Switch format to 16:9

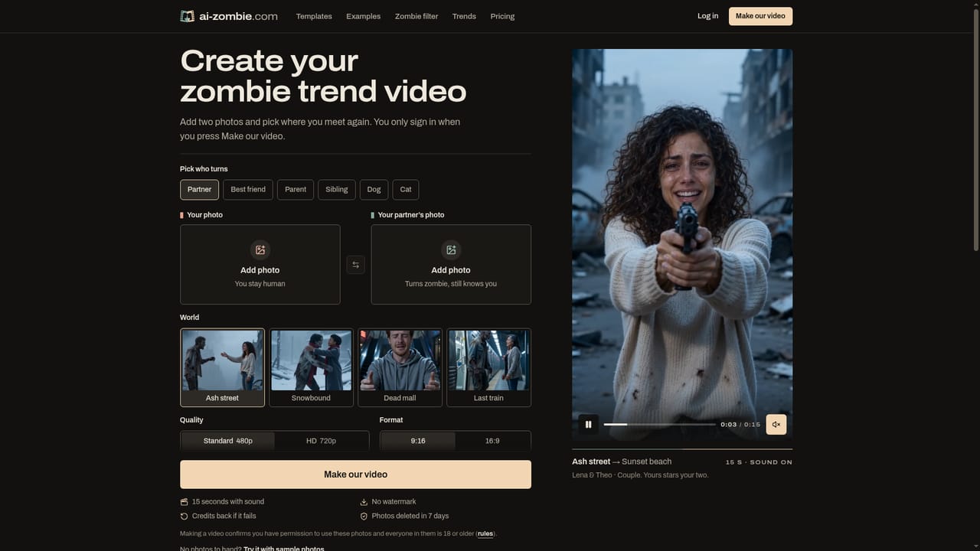coord(492,441)
